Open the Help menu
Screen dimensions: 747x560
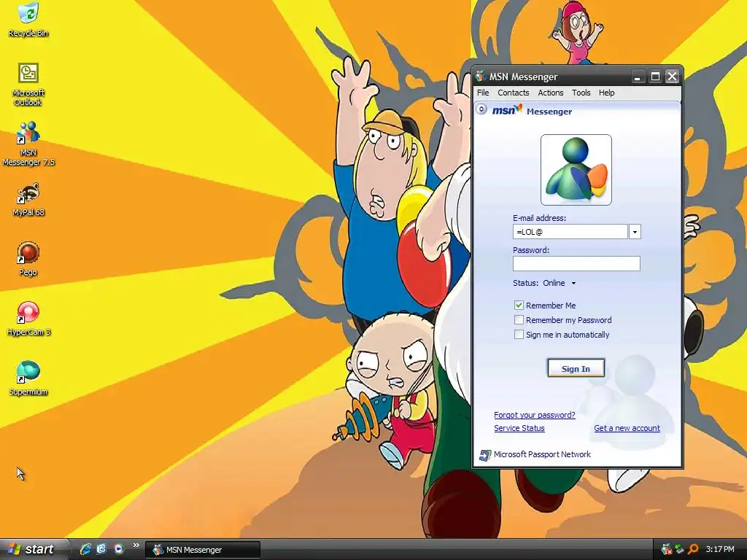click(x=606, y=93)
